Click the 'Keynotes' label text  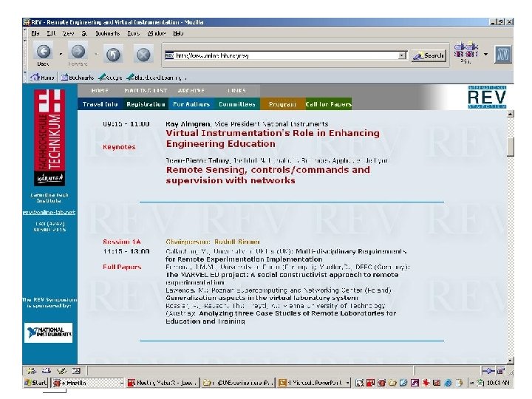pos(119,147)
